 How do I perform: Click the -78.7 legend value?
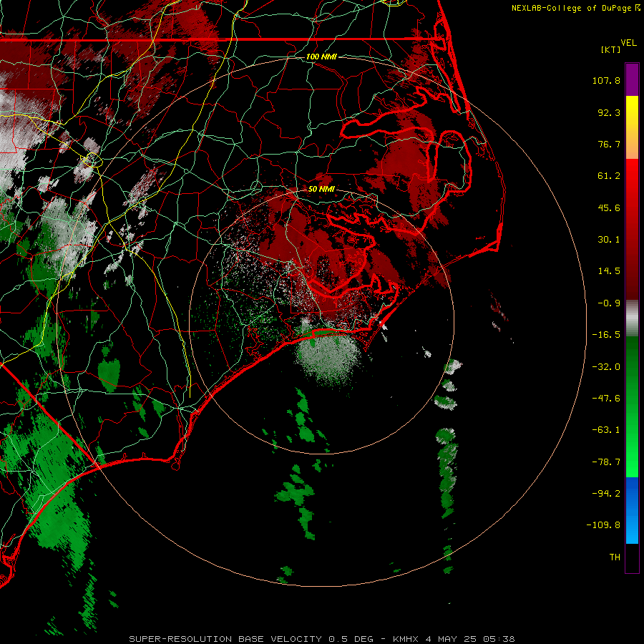click(x=606, y=462)
